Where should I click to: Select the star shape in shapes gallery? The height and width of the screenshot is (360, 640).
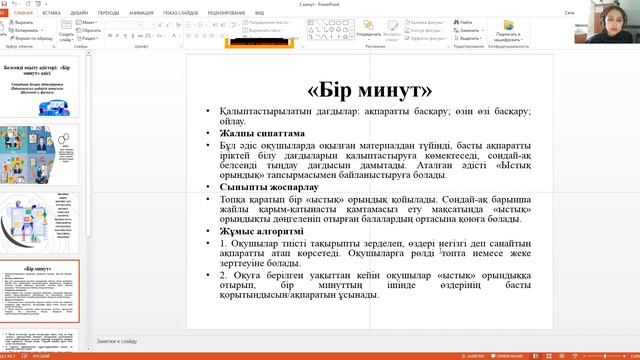pyautogui.click(x=345, y=37)
